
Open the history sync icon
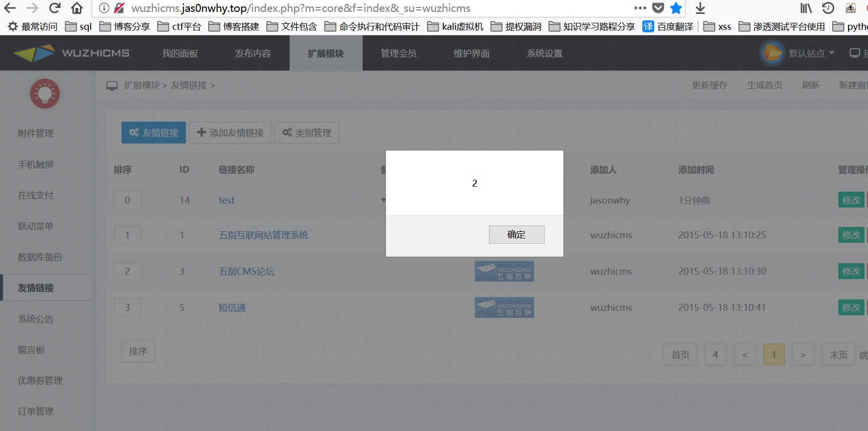pos(828,8)
